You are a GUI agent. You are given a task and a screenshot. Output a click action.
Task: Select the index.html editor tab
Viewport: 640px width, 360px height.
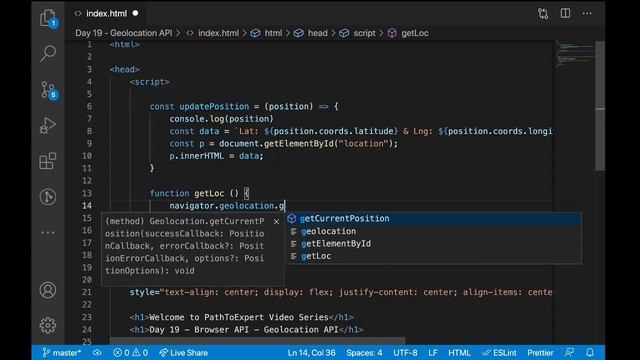pos(106,13)
